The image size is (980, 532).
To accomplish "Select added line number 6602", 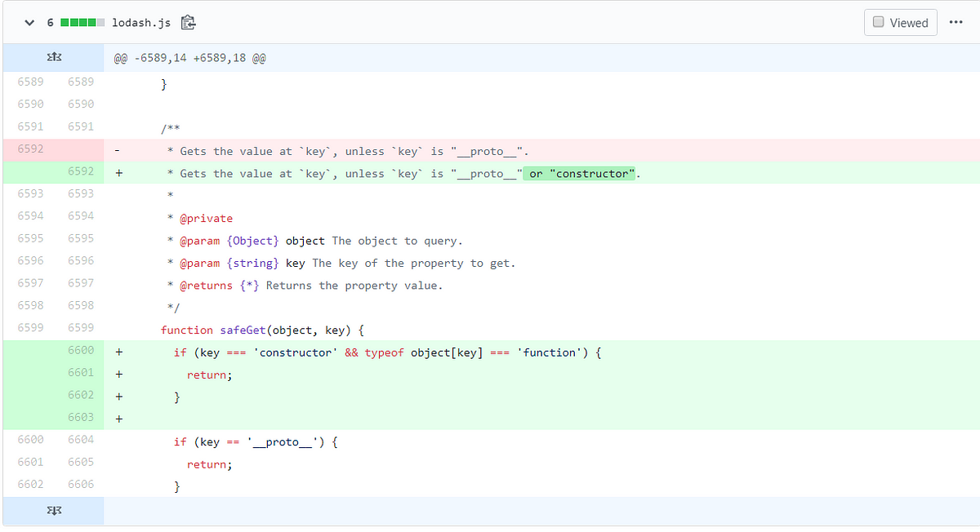I will point(80,395).
